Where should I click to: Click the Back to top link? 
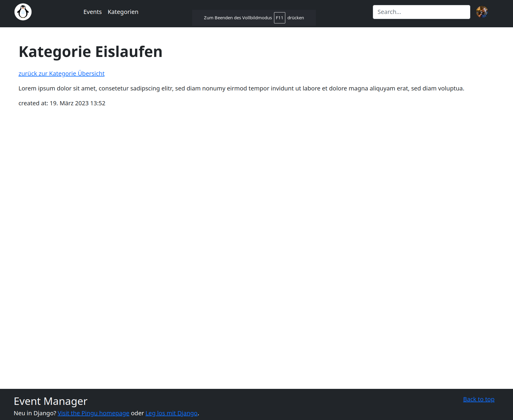coord(478,399)
